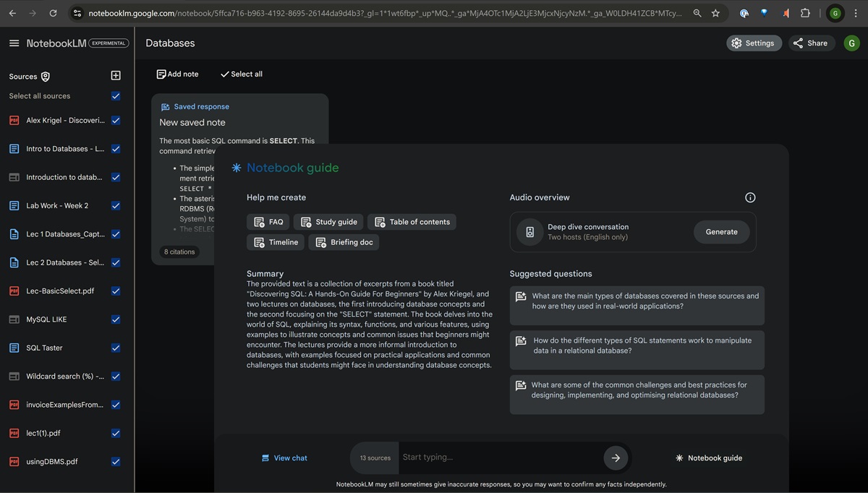
Task: Click Intro to Databases document icon
Action: (x=14, y=149)
